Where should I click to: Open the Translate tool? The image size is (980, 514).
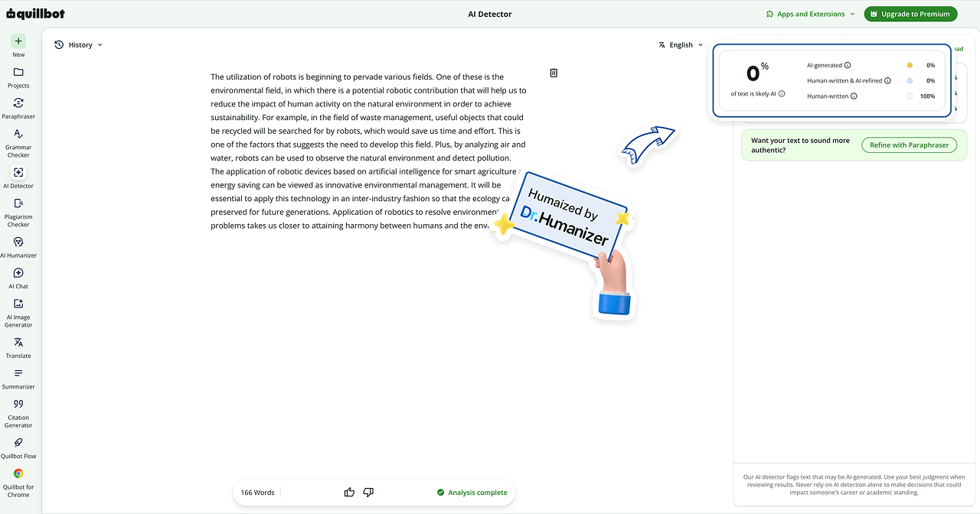click(x=18, y=347)
